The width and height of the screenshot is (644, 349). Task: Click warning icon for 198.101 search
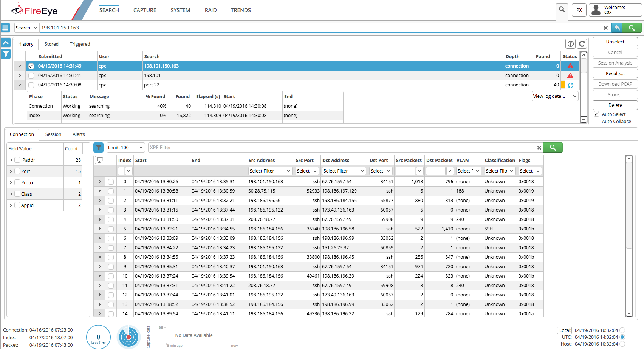[570, 76]
